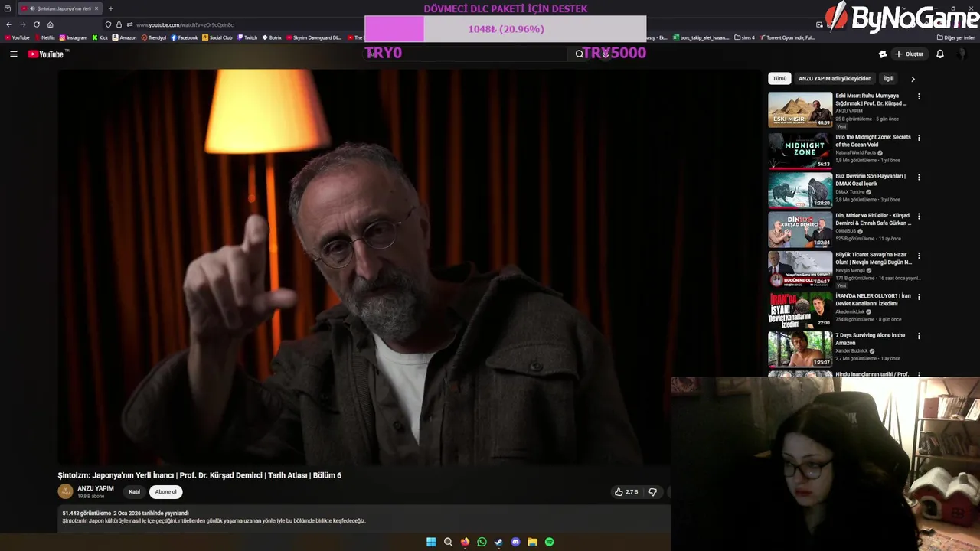Open options menu for 7 Days Surviving video
This screenshot has width=980, height=551.
pos(919,336)
